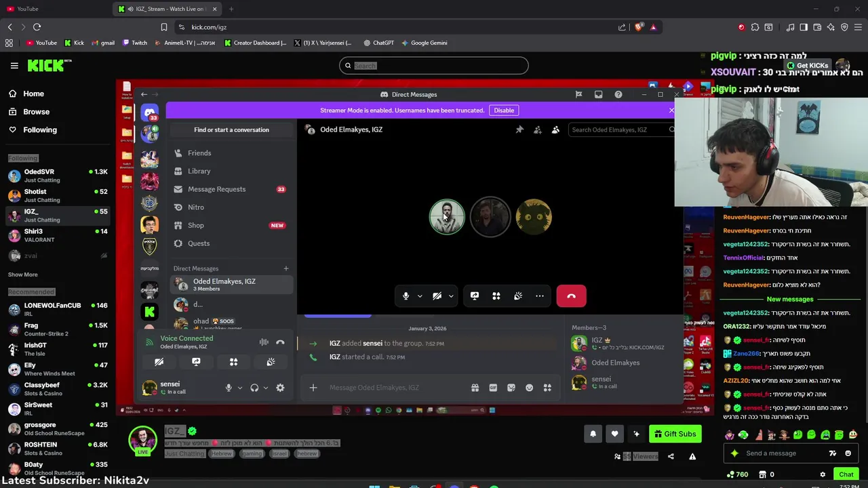Image resolution: width=868 pixels, height=488 pixels.
Task: Disable Streamer Mode in Discord banner
Action: coord(504,110)
